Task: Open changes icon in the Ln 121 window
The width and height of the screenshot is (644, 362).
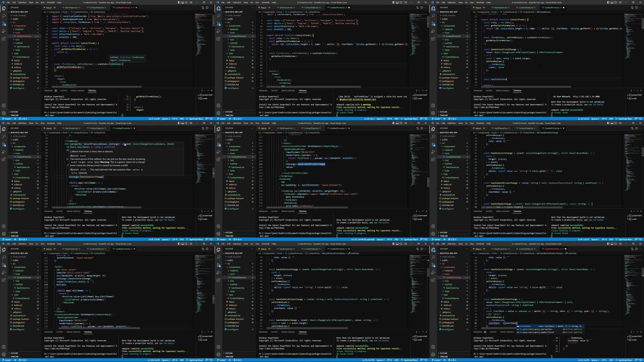Action: click(x=417, y=128)
